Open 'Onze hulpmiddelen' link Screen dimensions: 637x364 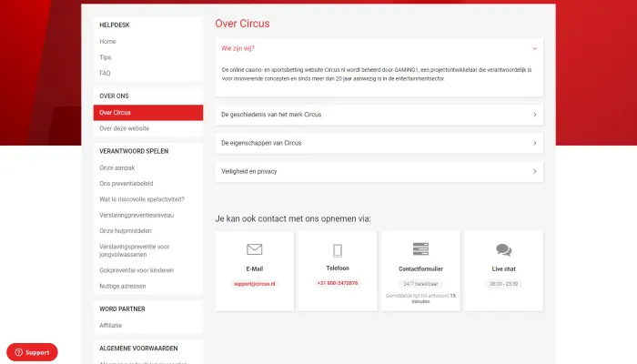coord(126,231)
